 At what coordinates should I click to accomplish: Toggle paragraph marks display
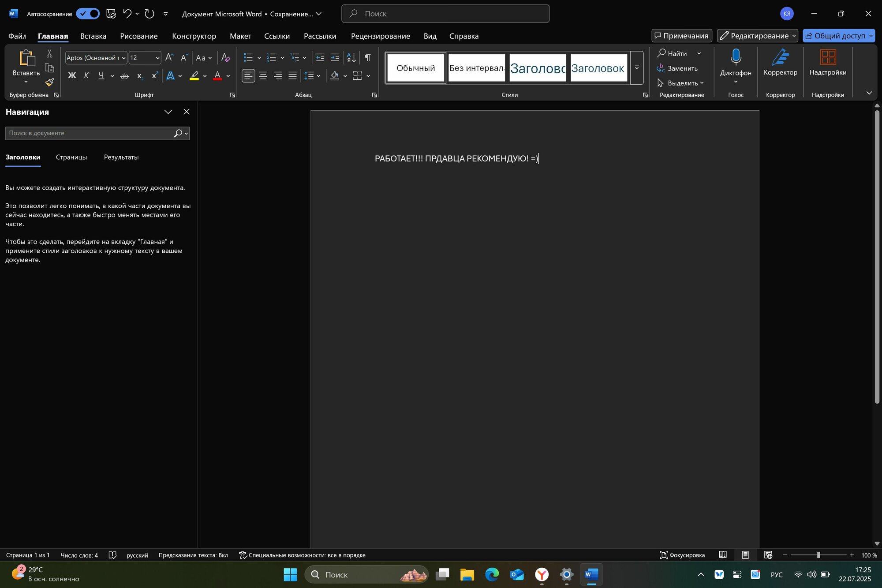point(368,57)
